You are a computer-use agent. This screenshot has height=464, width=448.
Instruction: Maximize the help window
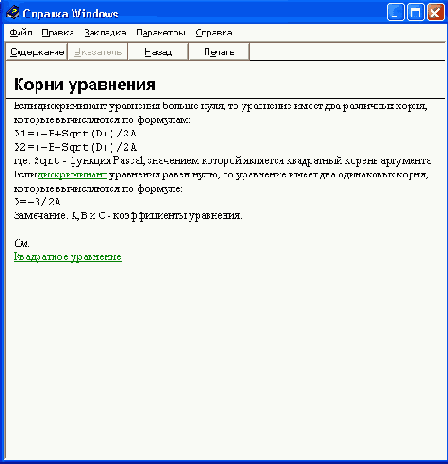(x=416, y=13)
